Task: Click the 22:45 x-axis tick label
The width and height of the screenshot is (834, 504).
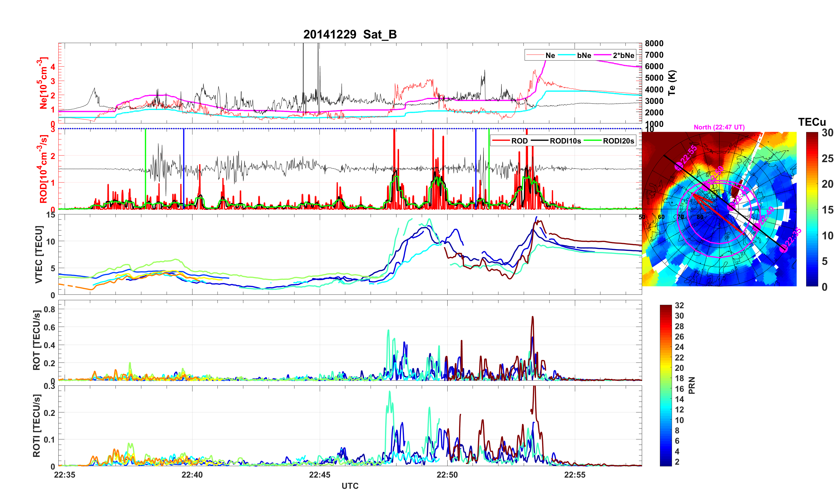Action: (319, 474)
